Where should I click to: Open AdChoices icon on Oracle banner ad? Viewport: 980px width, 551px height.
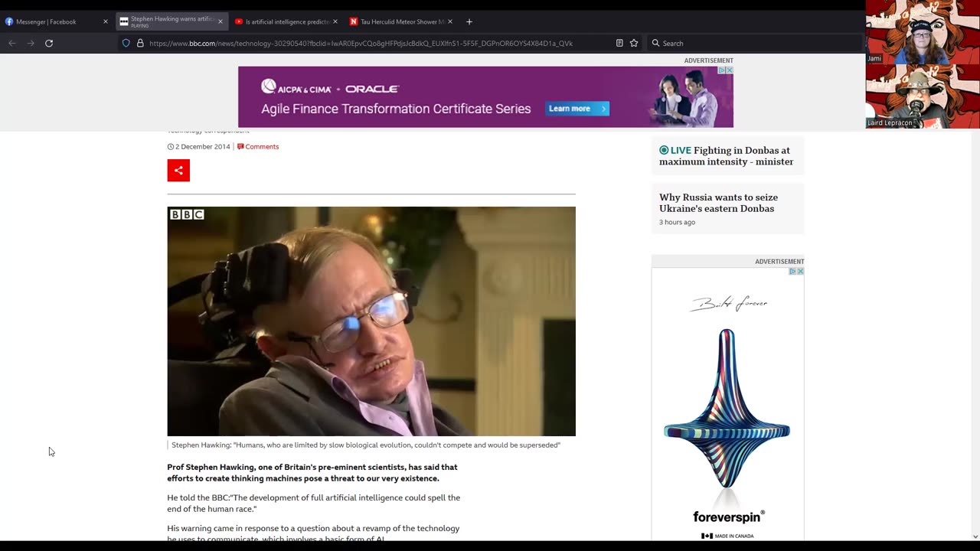pyautogui.click(x=721, y=70)
